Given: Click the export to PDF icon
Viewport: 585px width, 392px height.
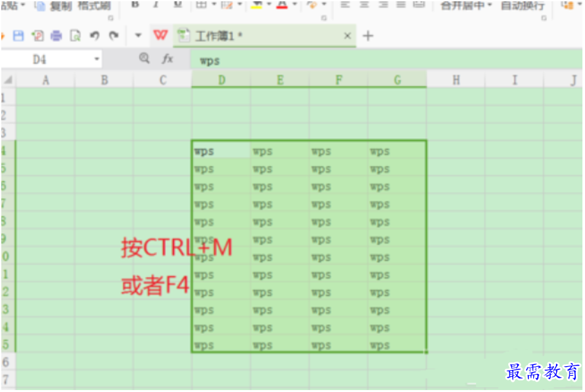Looking at the screenshot, I should pyautogui.click(x=37, y=36).
